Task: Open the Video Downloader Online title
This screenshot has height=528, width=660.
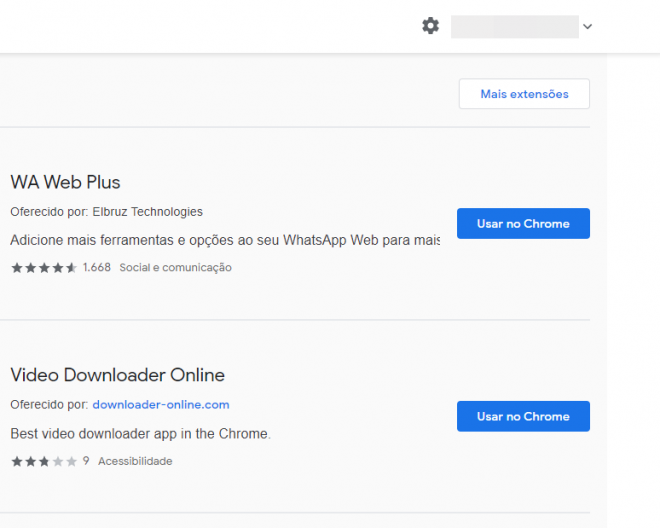Action: pos(117,375)
